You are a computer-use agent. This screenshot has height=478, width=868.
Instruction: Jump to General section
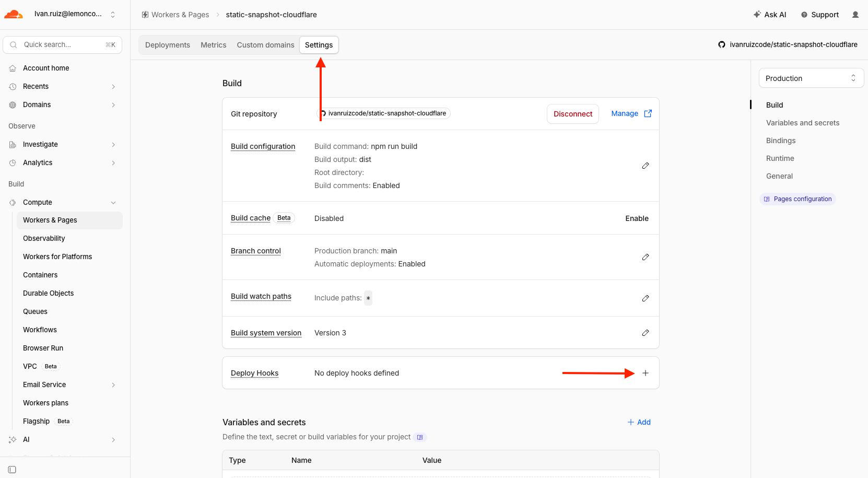point(779,176)
